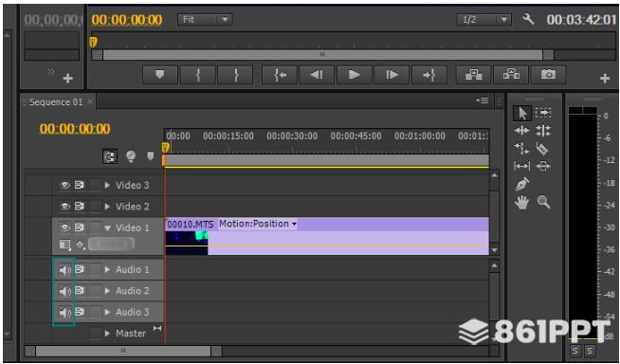
Task: Play the sequence in the Program Monitor
Action: point(355,74)
